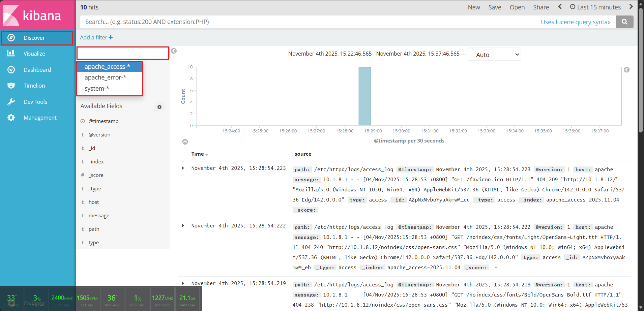Image resolution: width=644 pixels, height=311 pixels.
Task: Select system-* index pattern
Action: (x=110, y=89)
